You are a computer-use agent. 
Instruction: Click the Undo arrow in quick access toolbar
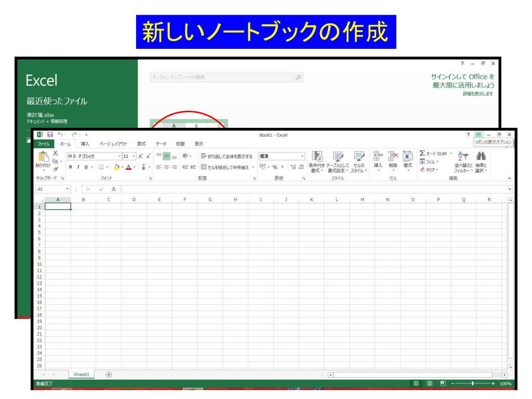60,135
